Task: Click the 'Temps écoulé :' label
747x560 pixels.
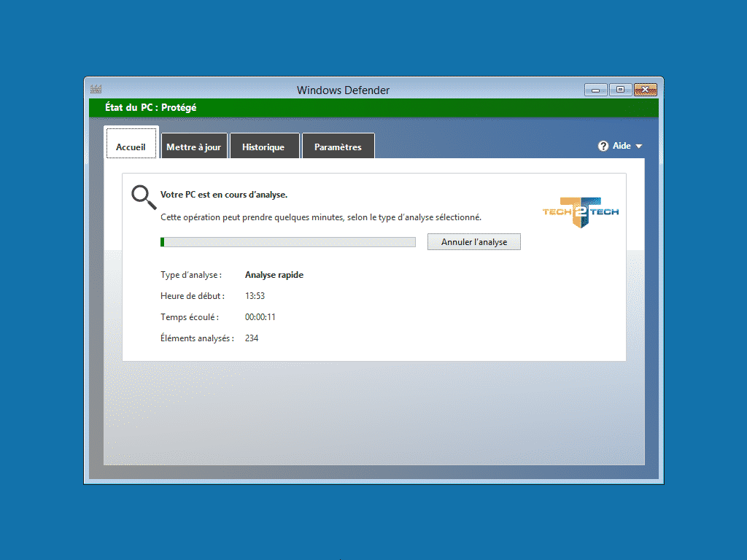Action: pos(190,317)
